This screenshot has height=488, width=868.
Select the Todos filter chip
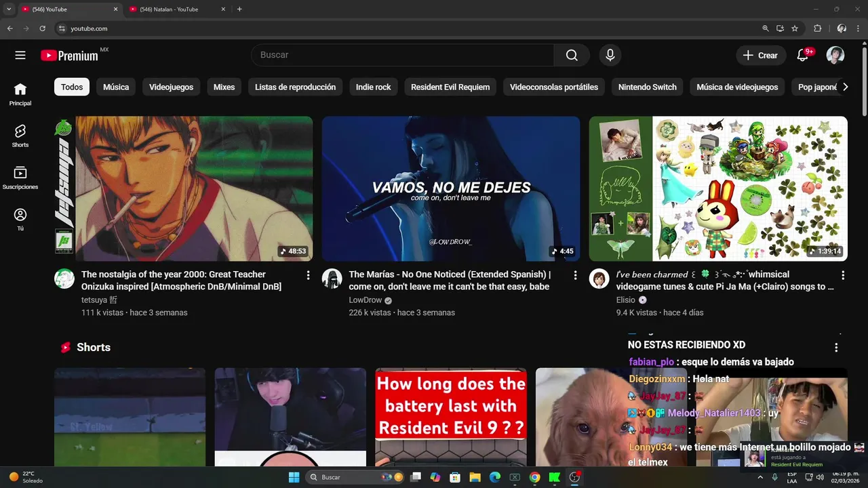72,87
